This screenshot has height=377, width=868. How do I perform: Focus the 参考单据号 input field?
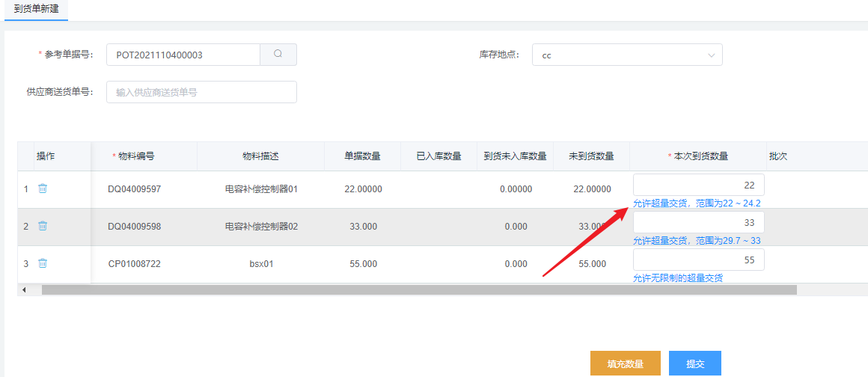[x=183, y=55]
